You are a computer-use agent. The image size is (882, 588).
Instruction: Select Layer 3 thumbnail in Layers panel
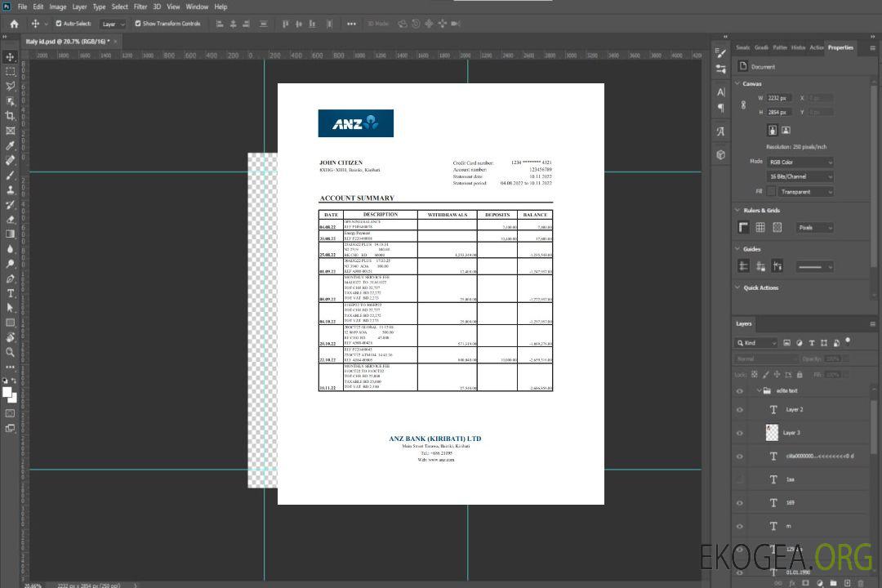(772, 433)
